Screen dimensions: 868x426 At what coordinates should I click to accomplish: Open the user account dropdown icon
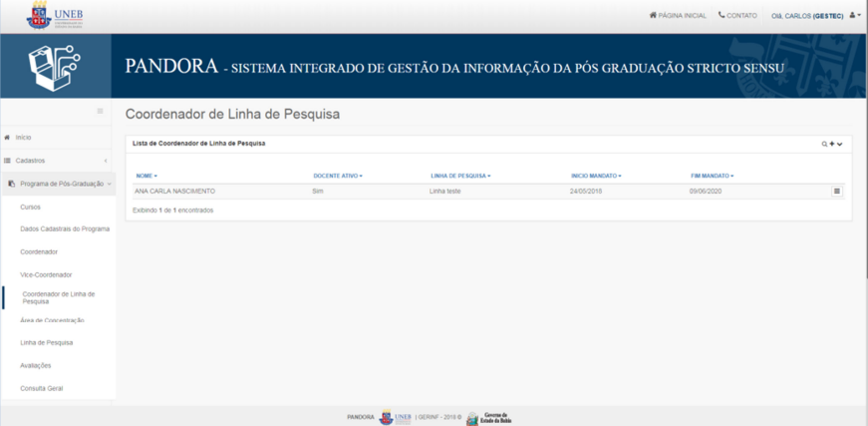pyautogui.click(x=855, y=16)
